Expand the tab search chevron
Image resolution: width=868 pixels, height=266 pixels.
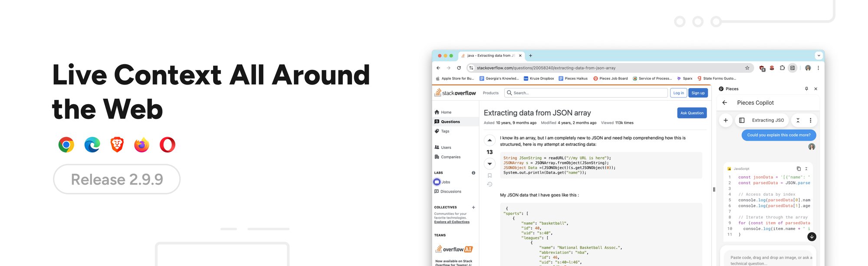pos(819,56)
